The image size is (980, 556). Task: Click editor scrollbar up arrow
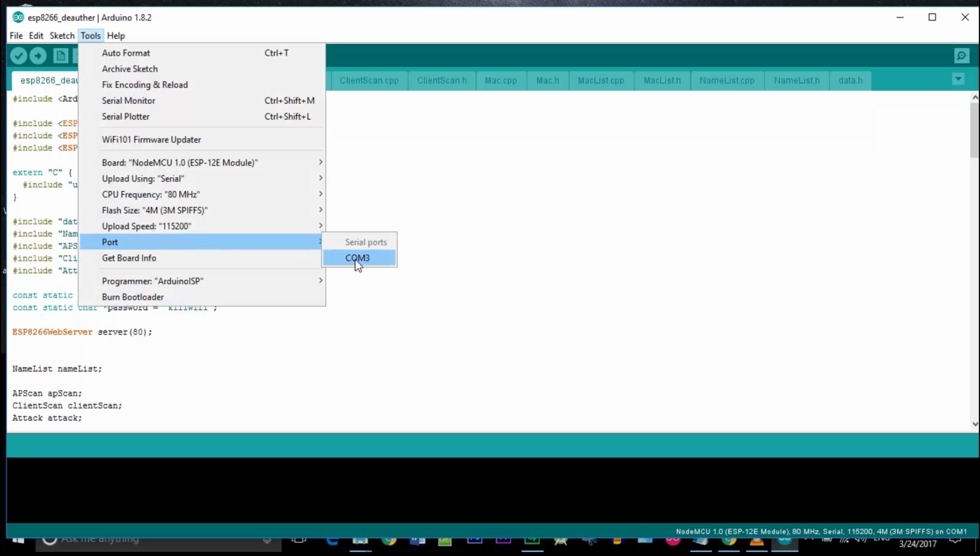click(975, 97)
